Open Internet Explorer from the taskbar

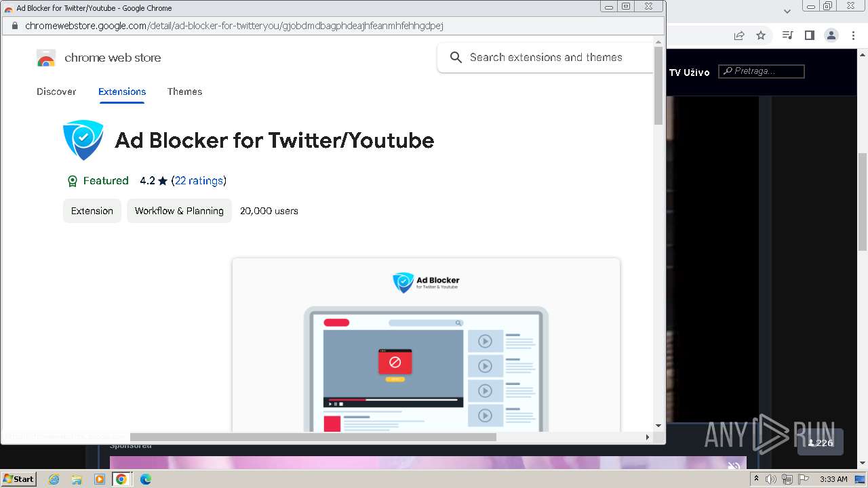click(54, 479)
